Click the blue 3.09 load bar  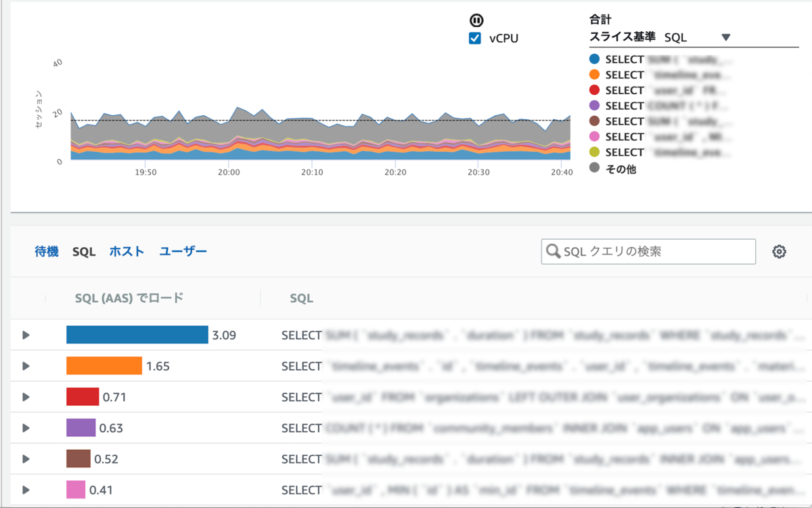click(137, 335)
